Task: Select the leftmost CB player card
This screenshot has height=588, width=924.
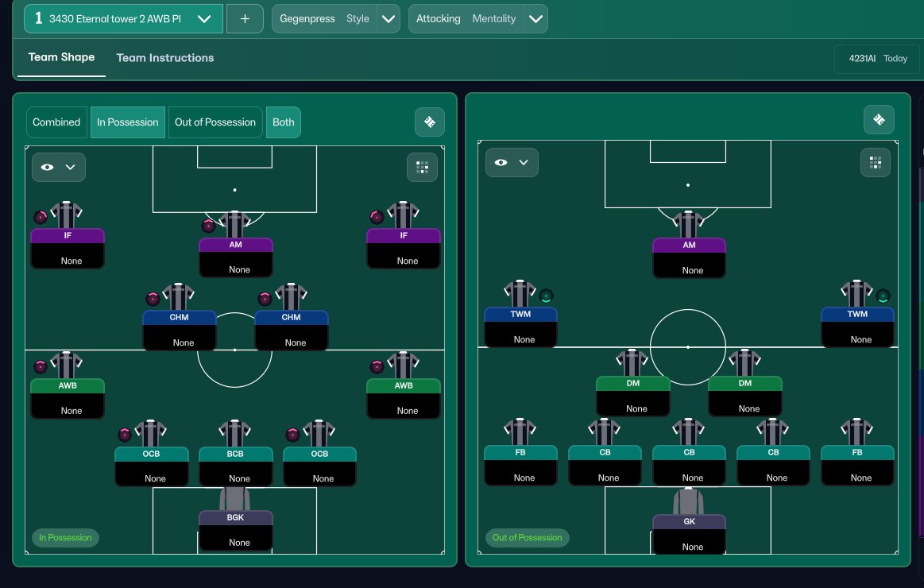Action: (x=605, y=466)
